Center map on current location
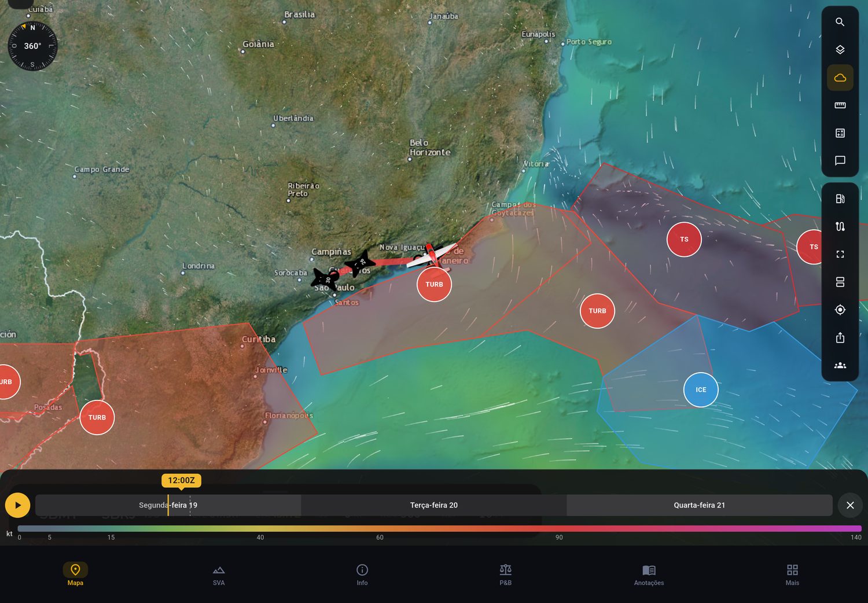 [840, 310]
